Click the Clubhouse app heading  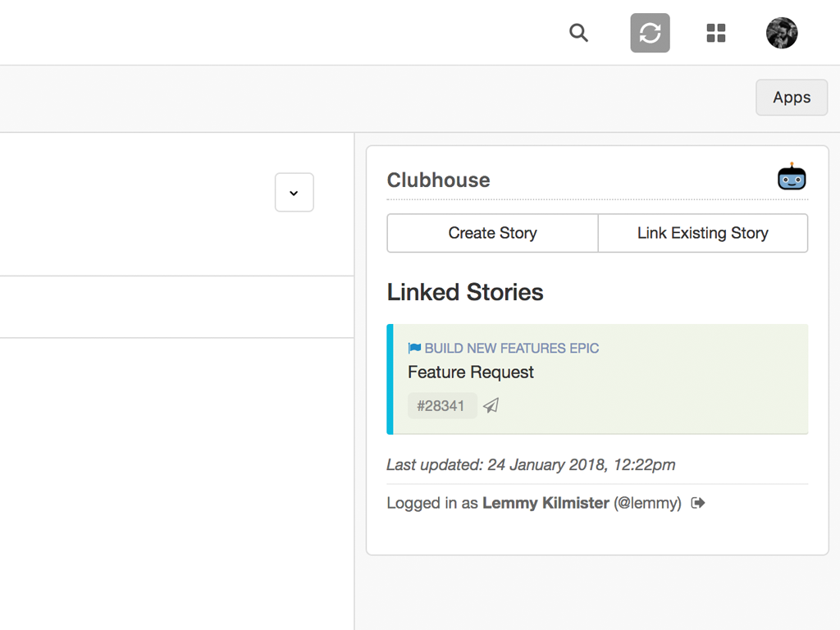tap(438, 180)
